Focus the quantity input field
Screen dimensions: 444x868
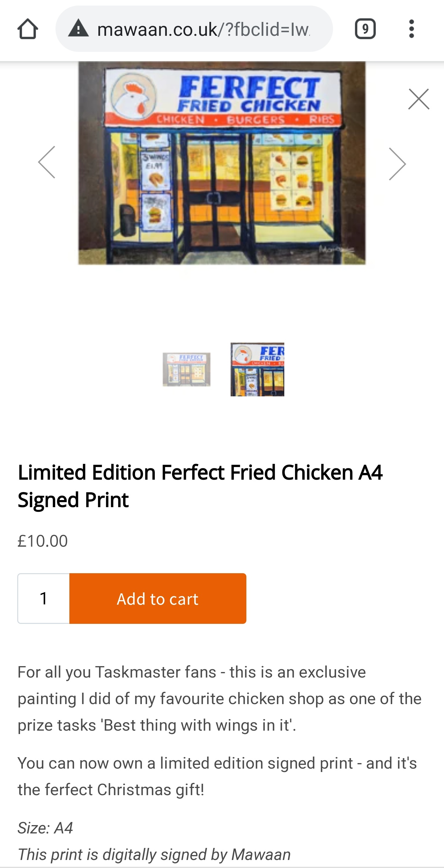pyautogui.click(x=44, y=599)
